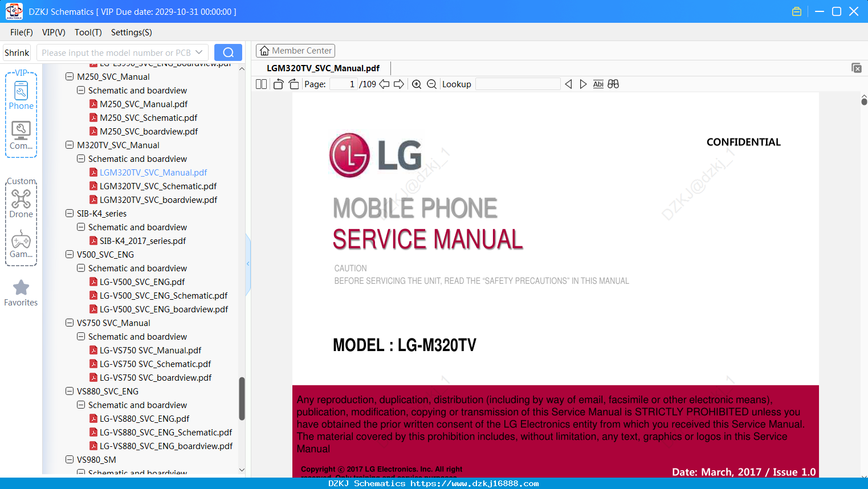Viewport: 868px width, 489px height.
Task: Collapse the M320TV_SVC_Manual folder
Action: (70, 145)
